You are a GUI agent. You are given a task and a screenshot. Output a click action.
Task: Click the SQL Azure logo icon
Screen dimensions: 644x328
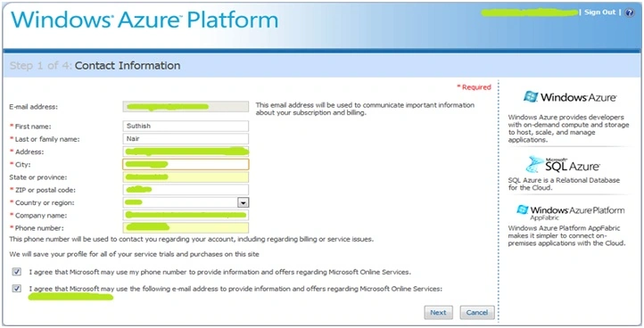click(535, 164)
